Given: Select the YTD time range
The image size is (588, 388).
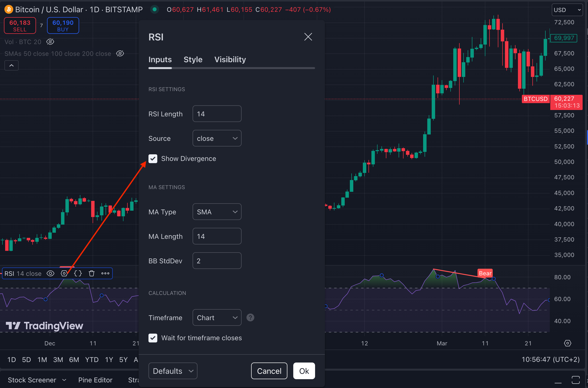Looking at the screenshot, I should click(x=92, y=360).
